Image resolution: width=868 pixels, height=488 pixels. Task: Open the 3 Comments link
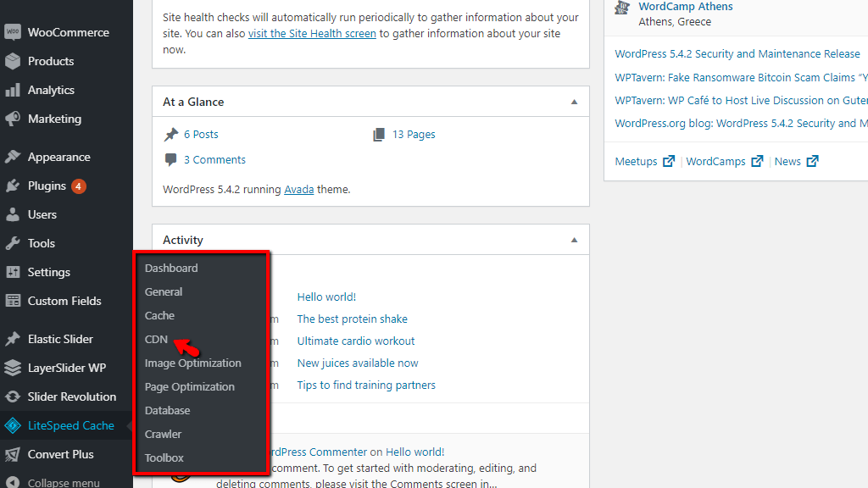[x=214, y=160]
